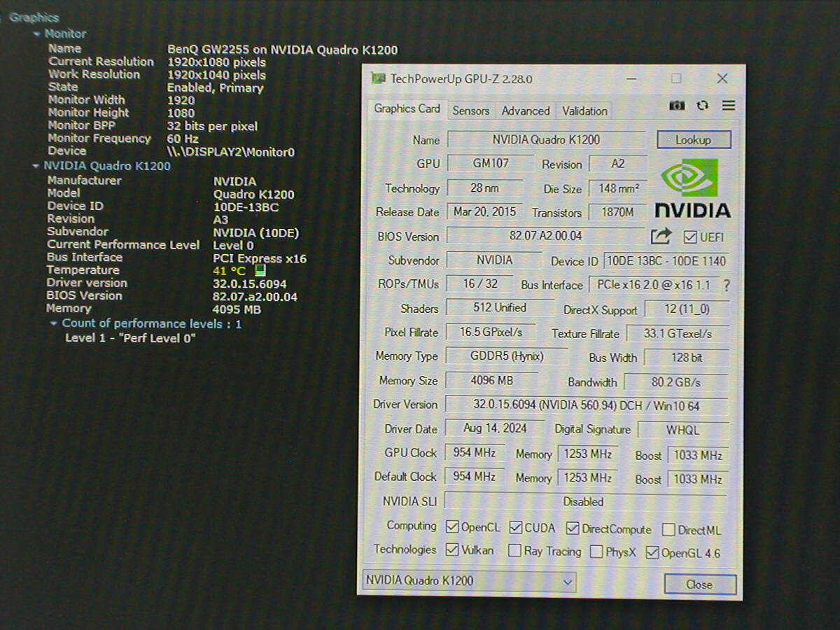Toggle the Ray Tracing checkbox
The height and width of the screenshot is (630, 840).
514,551
